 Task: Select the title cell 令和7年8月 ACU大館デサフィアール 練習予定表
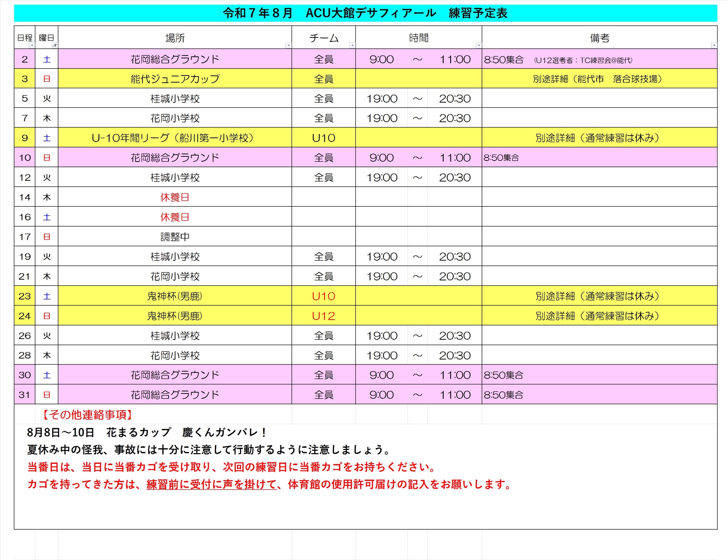(365, 13)
